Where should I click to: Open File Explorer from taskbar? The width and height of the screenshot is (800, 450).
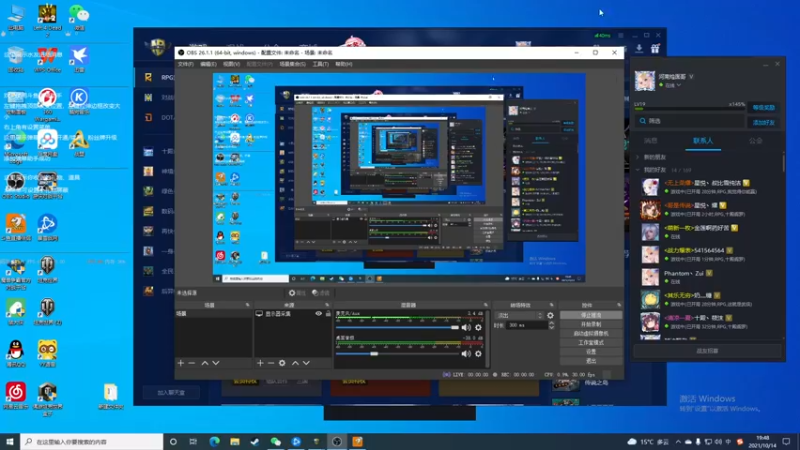click(x=235, y=441)
